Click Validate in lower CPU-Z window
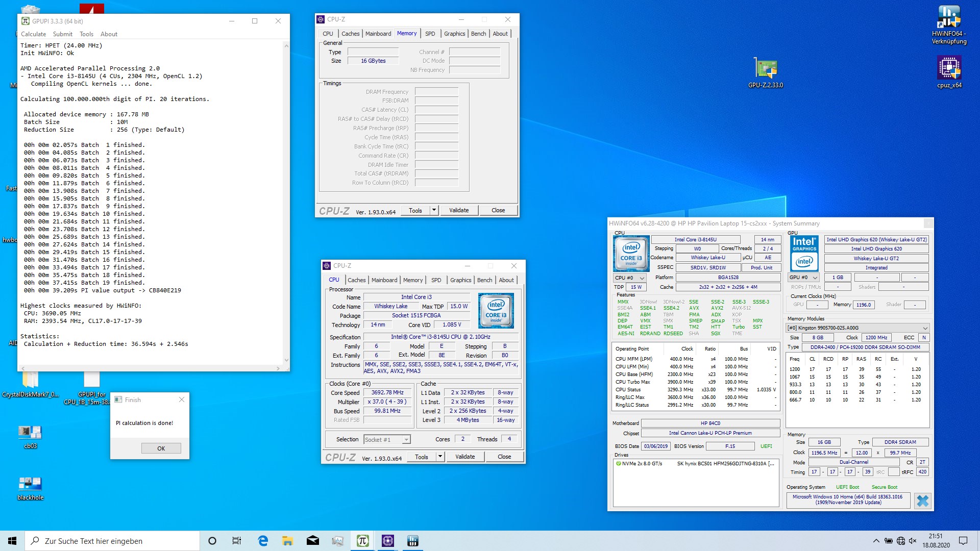980x551 pixels. (x=464, y=457)
